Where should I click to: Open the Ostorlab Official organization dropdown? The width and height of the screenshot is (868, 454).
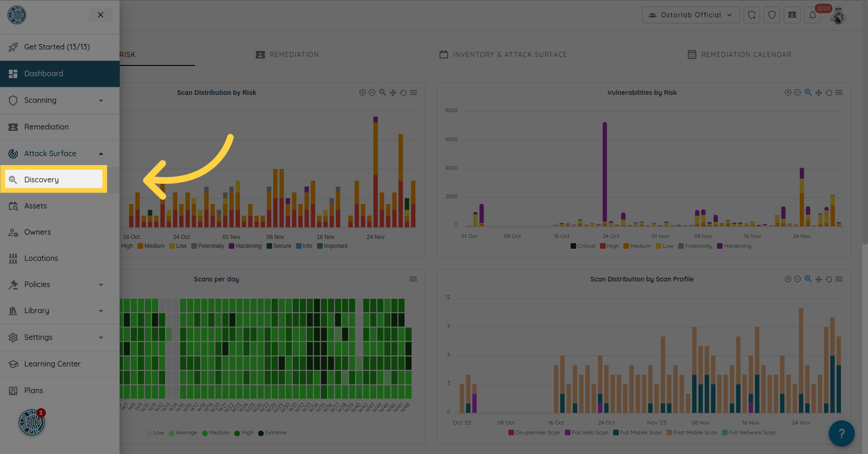pos(690,15)
